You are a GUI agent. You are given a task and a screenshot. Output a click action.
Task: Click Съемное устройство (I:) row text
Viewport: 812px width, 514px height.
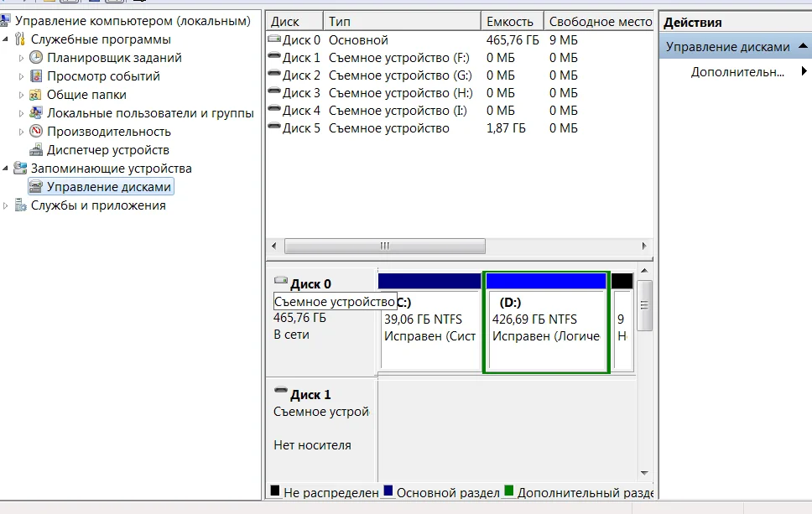(x=398, y=110)
